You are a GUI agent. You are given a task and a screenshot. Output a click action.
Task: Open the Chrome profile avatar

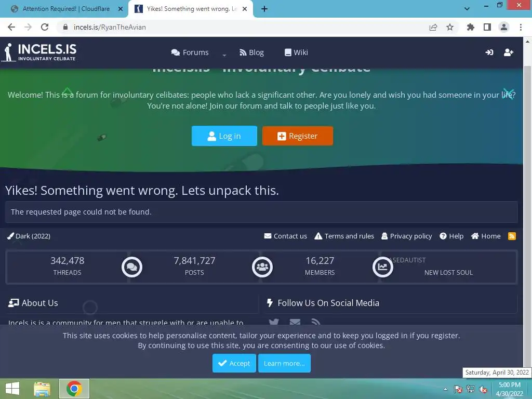point(504,27)
